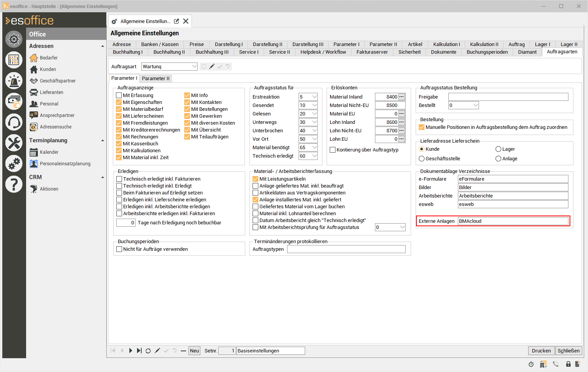Screen dimensions: 588x372
Task: Click the edit pencil in bottom navigator
Action: pos(157,351)
